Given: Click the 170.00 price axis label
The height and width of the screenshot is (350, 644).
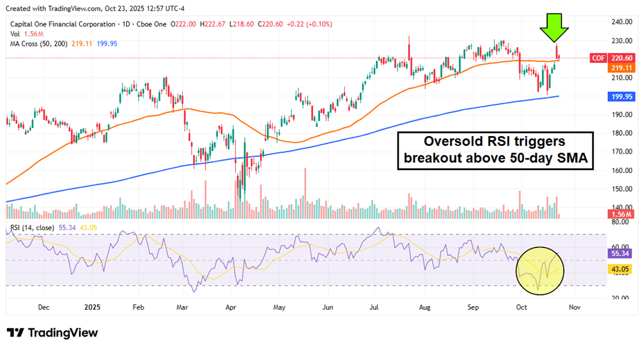Looking at the screenshot, I should pyautogui.click(x=622, y=152).
